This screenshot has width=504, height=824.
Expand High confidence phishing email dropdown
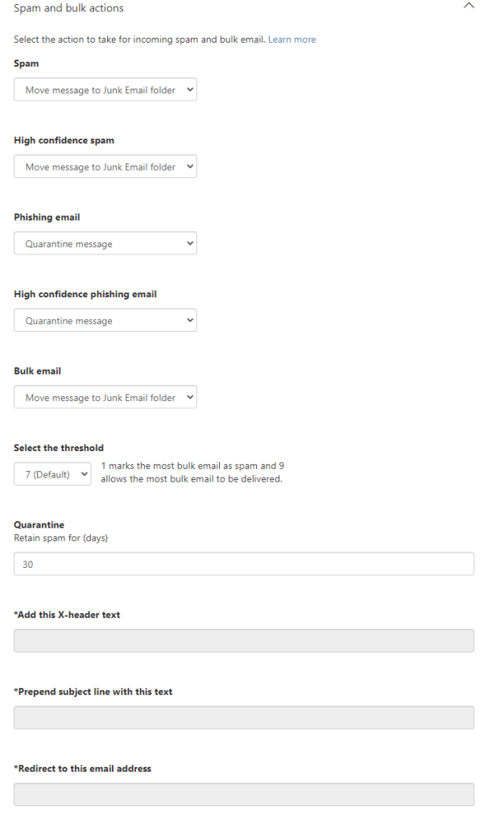point(105,321)
